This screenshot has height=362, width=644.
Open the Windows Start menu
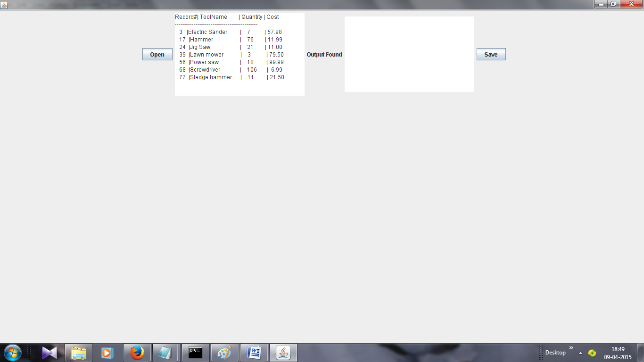point(12,353)
